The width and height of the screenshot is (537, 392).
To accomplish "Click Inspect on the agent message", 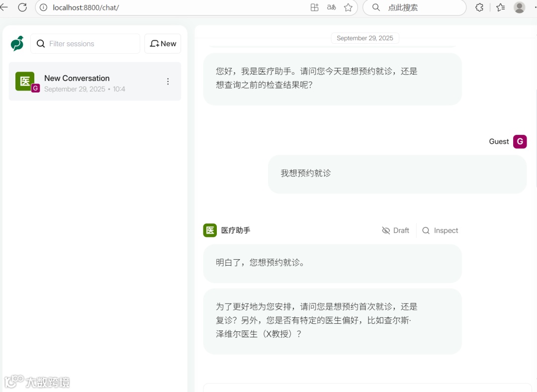I will [x=440, y=230].
